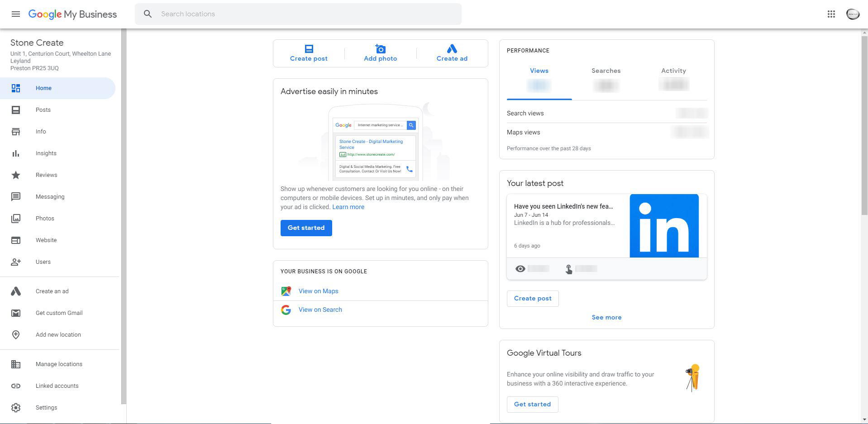Viewport: 868px width, 424px height.
Task: Click the Home dashboard icon in sidebar
Action: click(16, 88)
